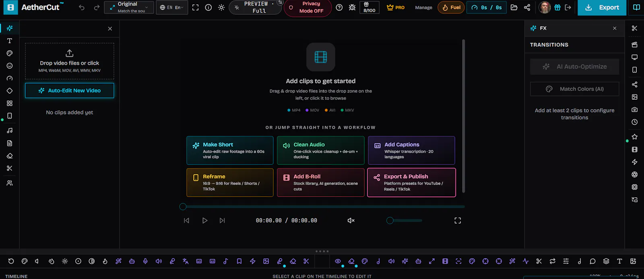
Task: Click the preview area vertical scrollbar
Action: [x=463, y=116]
